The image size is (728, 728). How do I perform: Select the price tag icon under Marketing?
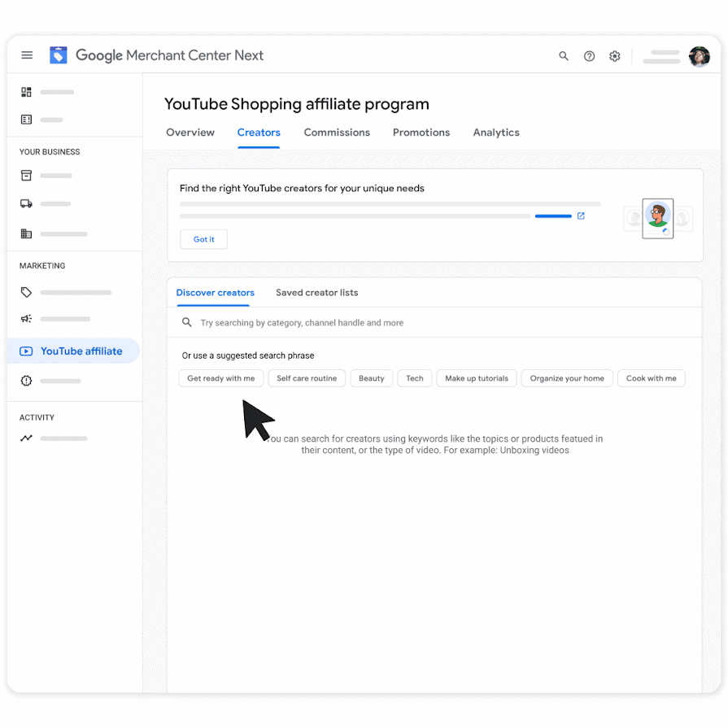click(x=27, y=293)
